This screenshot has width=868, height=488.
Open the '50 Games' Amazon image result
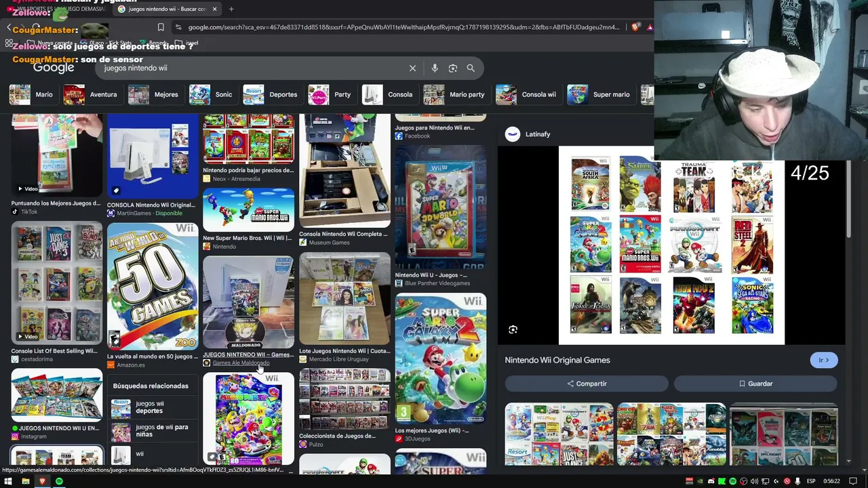click(x=153, y=286)
